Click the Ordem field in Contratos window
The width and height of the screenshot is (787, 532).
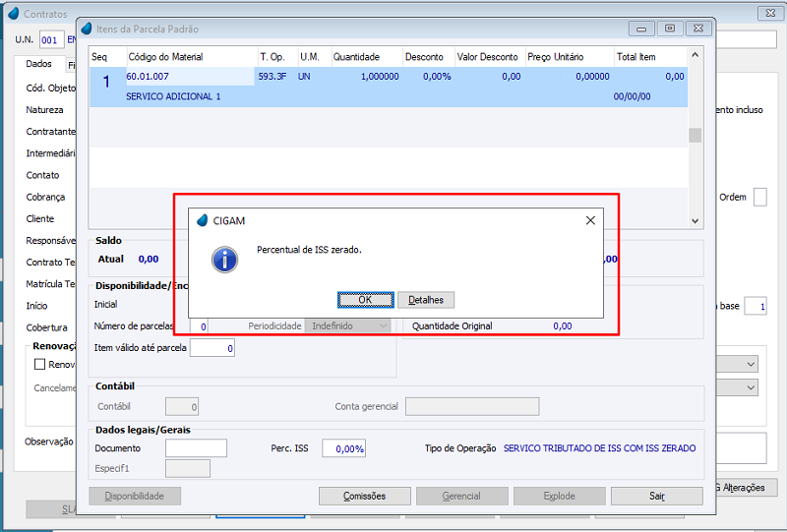pyautogui.click(x=760, y=198)
